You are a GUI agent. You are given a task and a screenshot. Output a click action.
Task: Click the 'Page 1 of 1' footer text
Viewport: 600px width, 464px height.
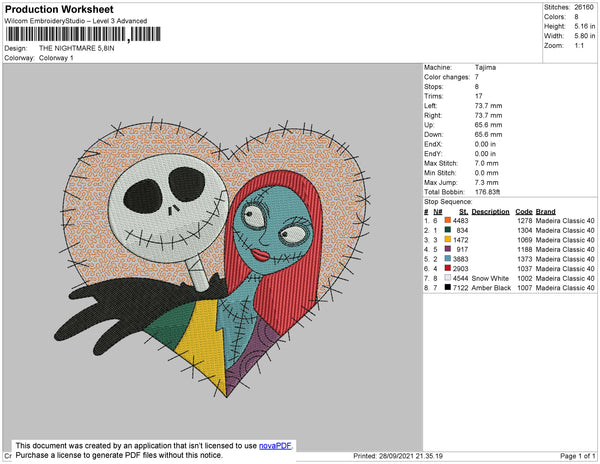tap(578, 456)
